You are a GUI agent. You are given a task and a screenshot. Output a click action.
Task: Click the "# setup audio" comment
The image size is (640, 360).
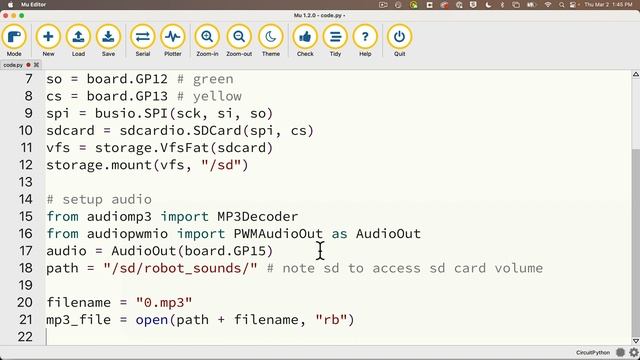99,199
